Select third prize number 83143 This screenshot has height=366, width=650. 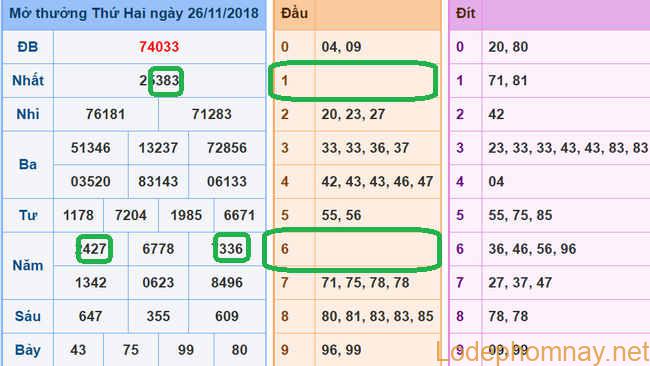[158, 182]
